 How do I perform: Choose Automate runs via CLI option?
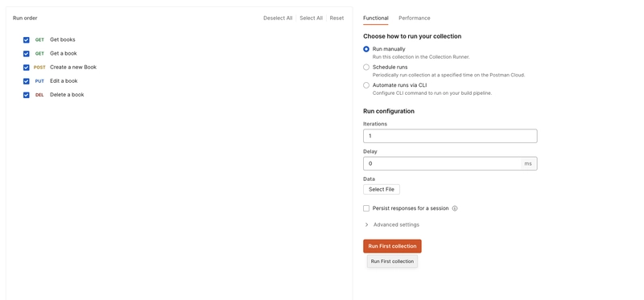366,85
